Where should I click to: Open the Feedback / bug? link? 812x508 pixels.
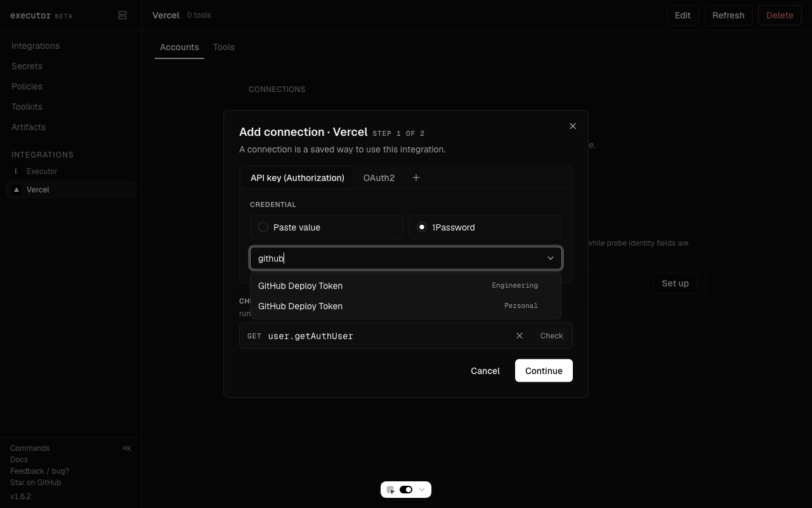(39, 471)
